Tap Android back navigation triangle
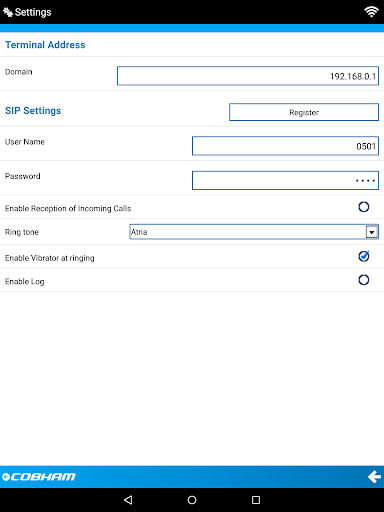Viewport: 384px width, 512px height. click(128, 500)
